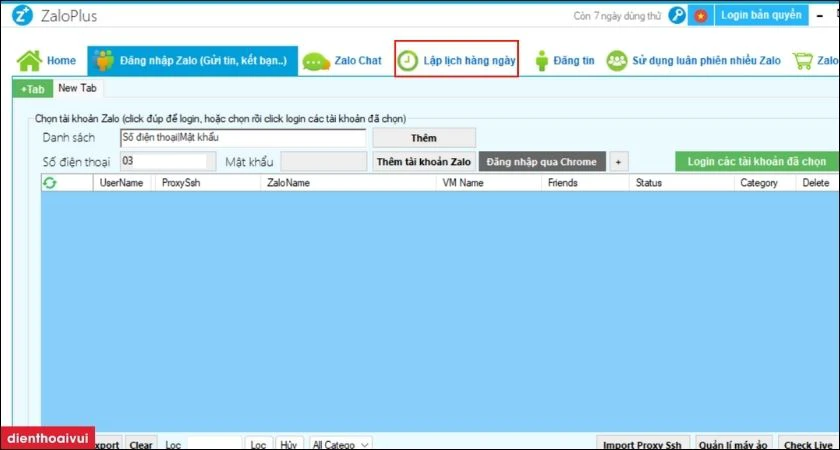Click the Vietnam flag language icon
This screenshot has height=450, width=840.
pyautogui.click(x=700, y=16)
